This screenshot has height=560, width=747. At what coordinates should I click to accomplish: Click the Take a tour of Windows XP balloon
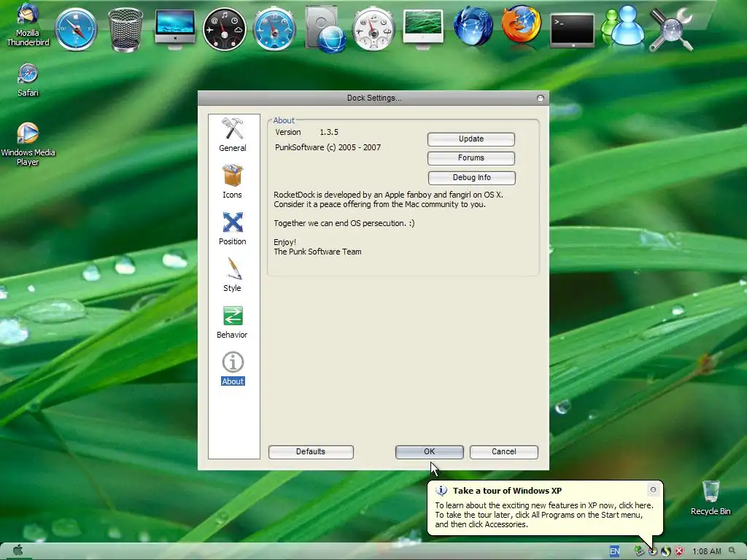pyautogui.click(x=544, y=507)
